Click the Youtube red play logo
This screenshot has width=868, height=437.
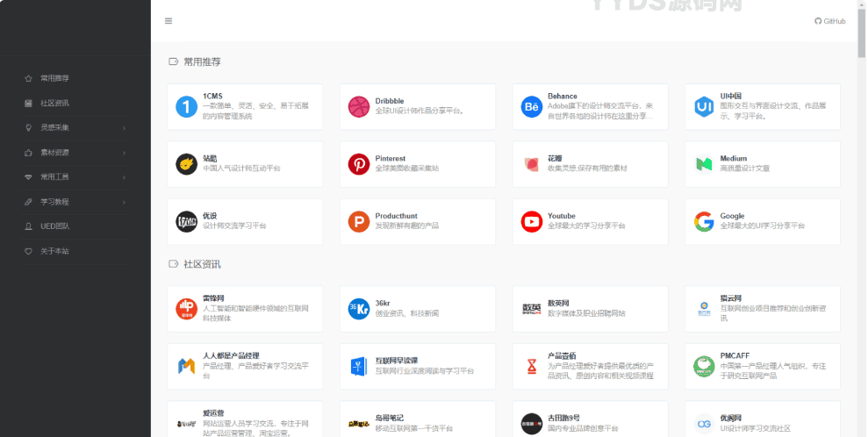pos(532,222)
